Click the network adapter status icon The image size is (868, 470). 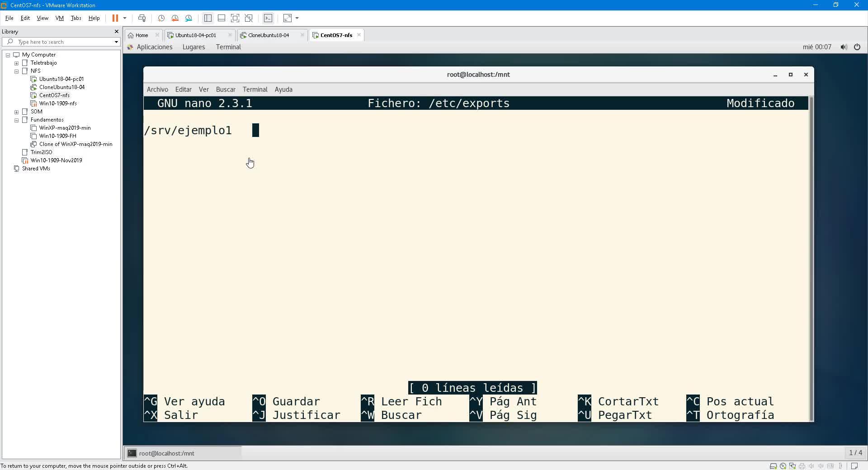[792, 466]
